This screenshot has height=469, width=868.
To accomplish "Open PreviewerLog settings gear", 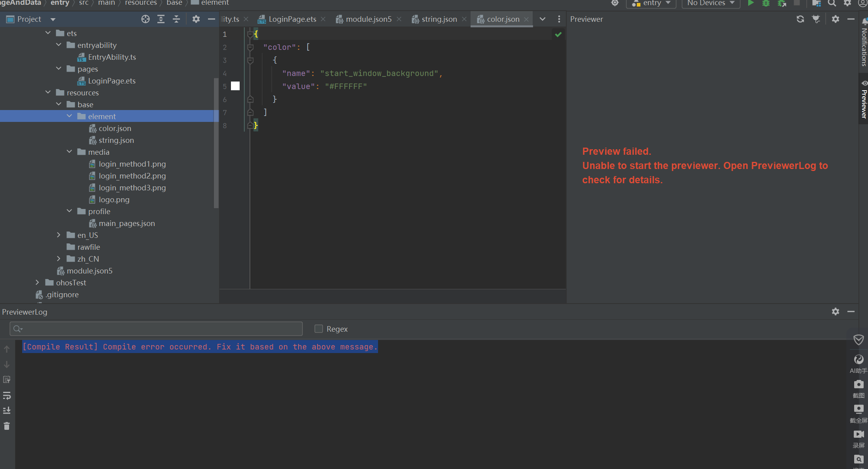I will (x=836, y=311).
